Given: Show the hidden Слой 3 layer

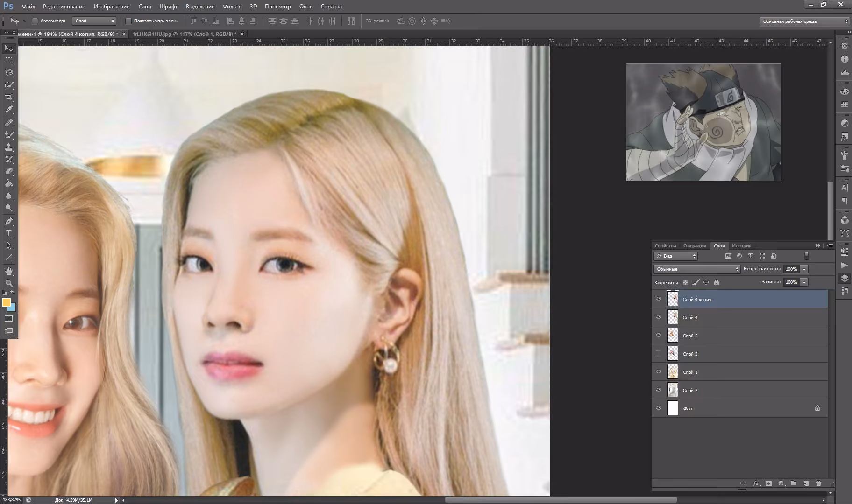Looking at the screenshot, I should (x=659, y=354).
